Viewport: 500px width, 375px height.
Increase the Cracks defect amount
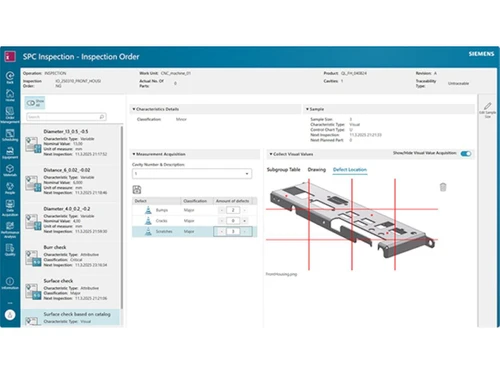click(x=244, y=221)
